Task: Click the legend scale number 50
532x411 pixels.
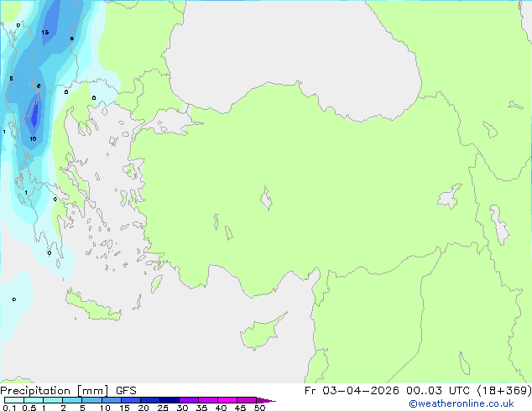Action: coord(259,408)
